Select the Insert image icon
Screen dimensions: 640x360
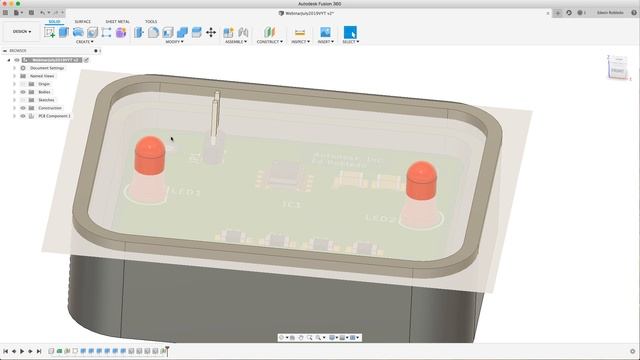tap(325, 32)
